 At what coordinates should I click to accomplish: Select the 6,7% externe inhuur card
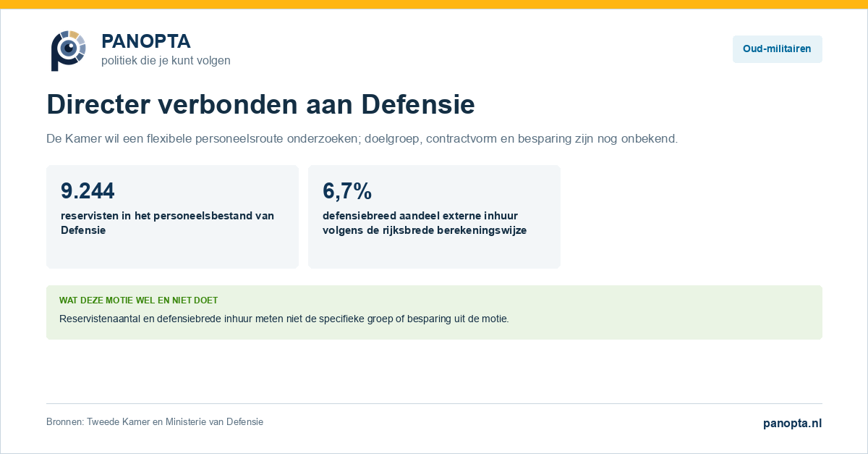pos(434,217)
